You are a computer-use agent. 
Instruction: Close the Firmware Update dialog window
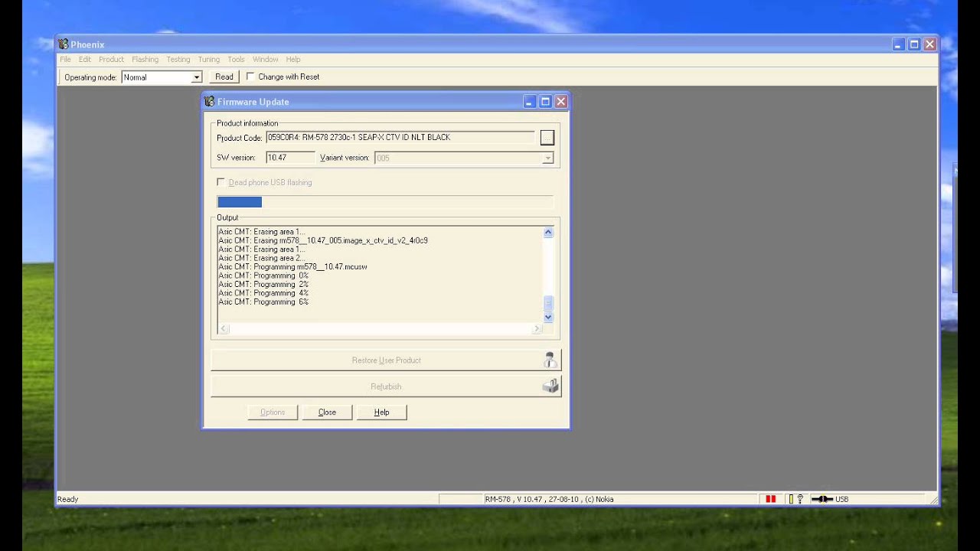click(x=561, y=101)
